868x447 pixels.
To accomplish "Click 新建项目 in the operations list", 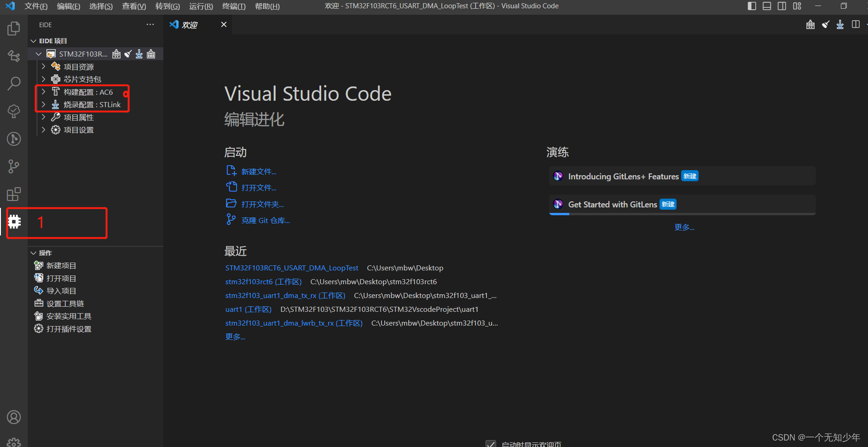I will tap(61, 265).
